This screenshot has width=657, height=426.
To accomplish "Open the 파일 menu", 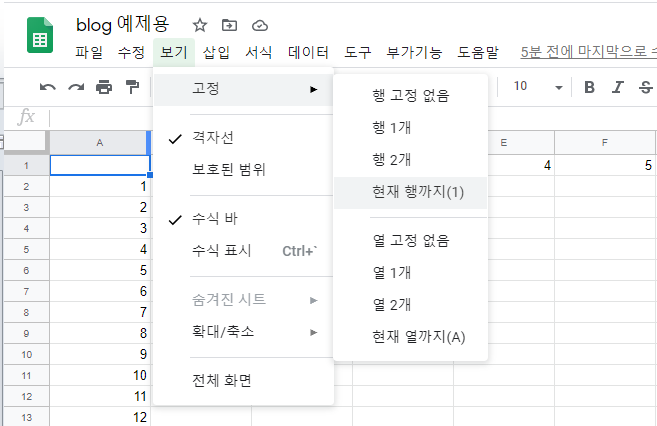I will click(89, 52).
